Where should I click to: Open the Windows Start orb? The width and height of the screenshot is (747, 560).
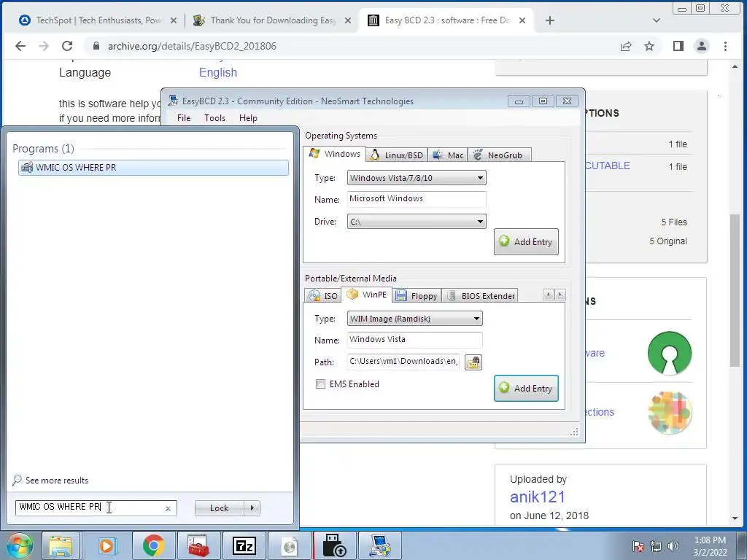point(19,545)
